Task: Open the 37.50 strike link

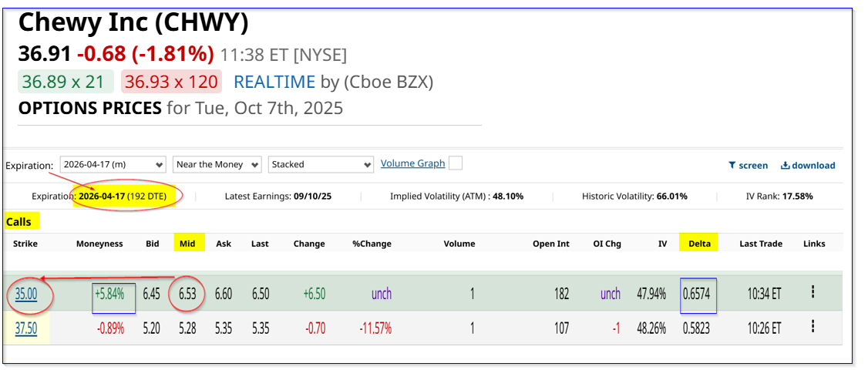Action: coord(26,328)
